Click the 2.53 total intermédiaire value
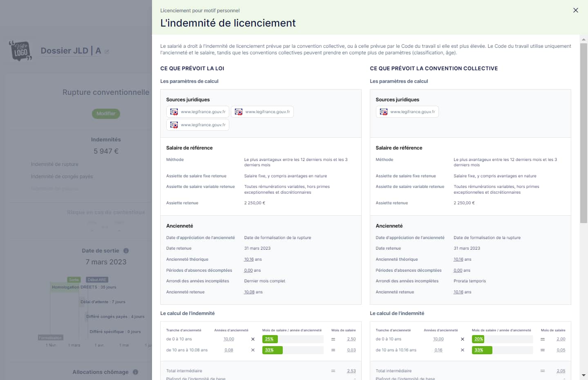 [351, 371]
